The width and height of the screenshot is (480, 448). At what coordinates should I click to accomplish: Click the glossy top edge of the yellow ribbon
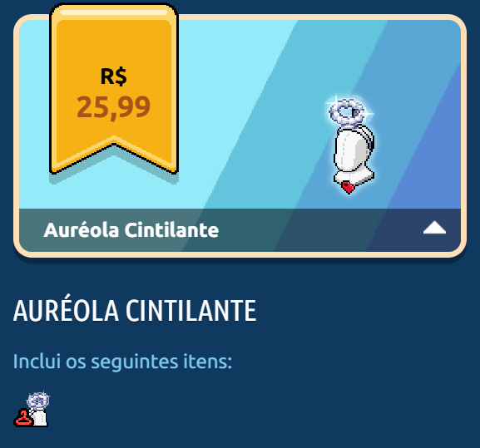pyautogui.click(x=114, y=12)
